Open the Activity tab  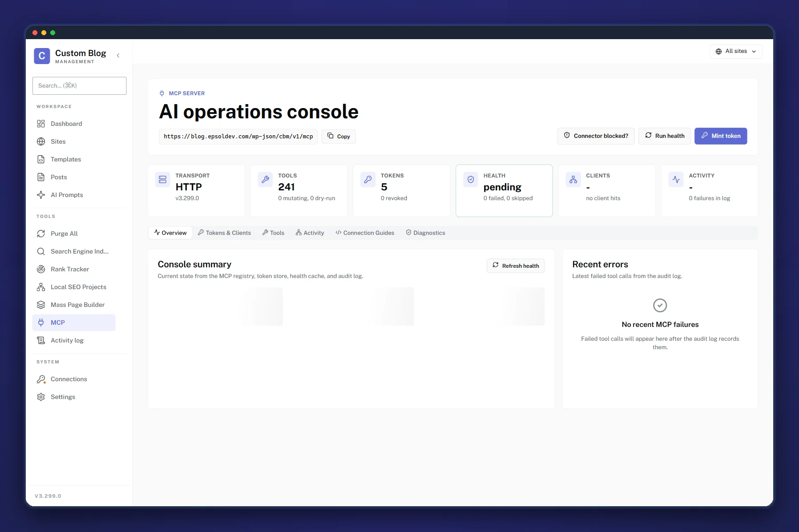pos(310,233)
